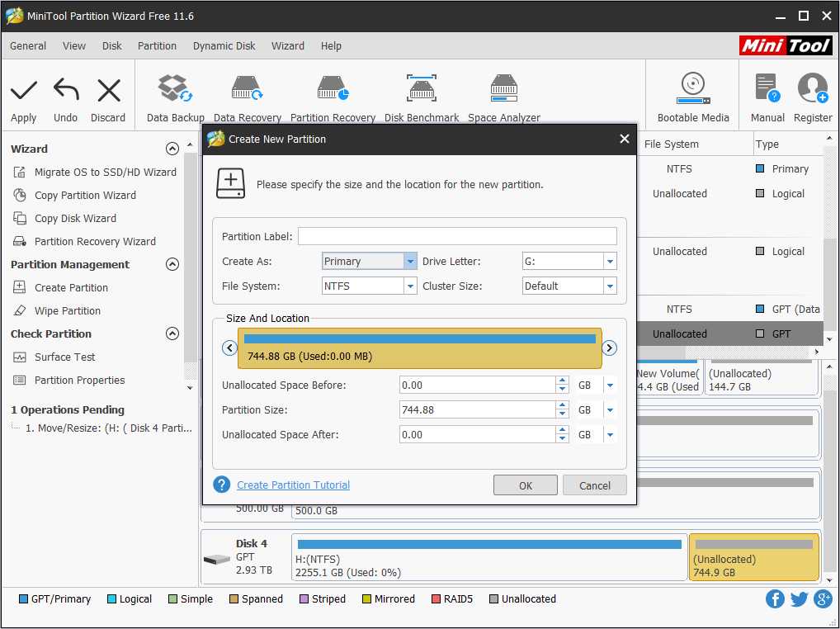Screen dimensions: 840x629
Task: Create Bootable Media
Action: pos(693,97)
